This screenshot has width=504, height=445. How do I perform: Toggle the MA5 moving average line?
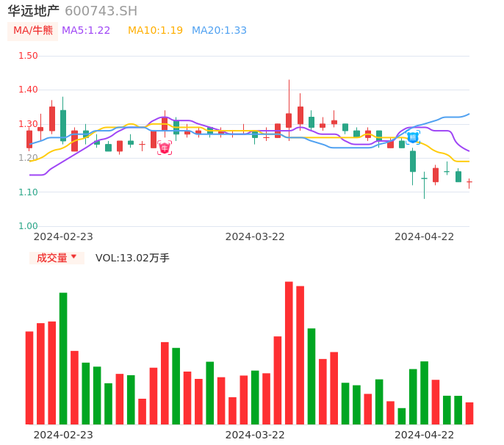[x=86, y=31]
